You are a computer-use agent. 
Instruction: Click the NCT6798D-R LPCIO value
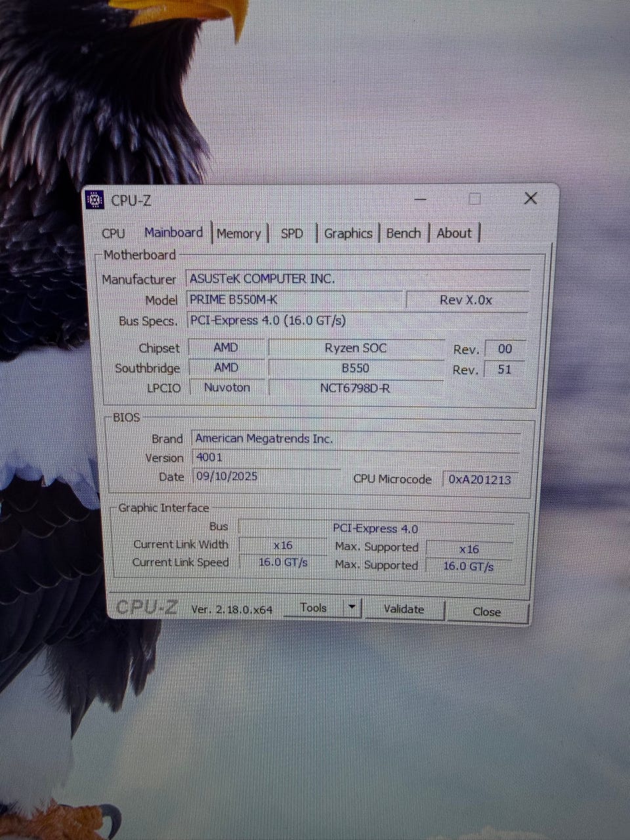pos(355,388)
